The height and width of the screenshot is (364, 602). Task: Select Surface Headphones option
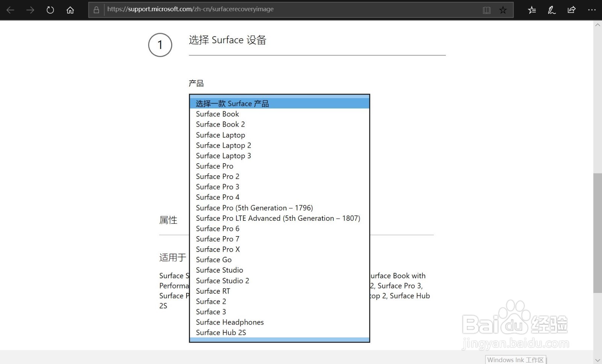coord(280,323)
